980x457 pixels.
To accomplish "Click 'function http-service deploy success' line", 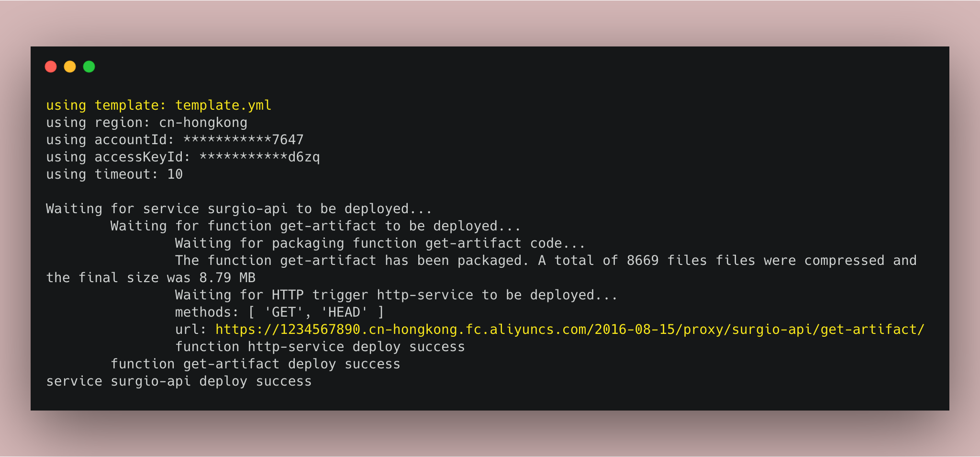I will (320, 347).
